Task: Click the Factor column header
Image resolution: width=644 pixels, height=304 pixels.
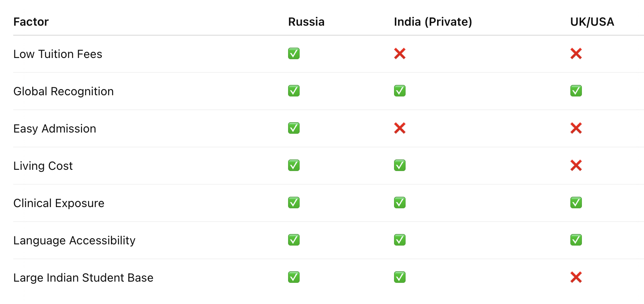Action: 31,22
